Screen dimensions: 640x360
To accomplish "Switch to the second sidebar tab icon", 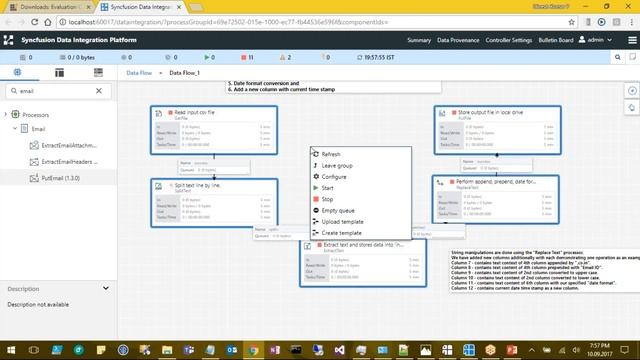I will (60, 73).
